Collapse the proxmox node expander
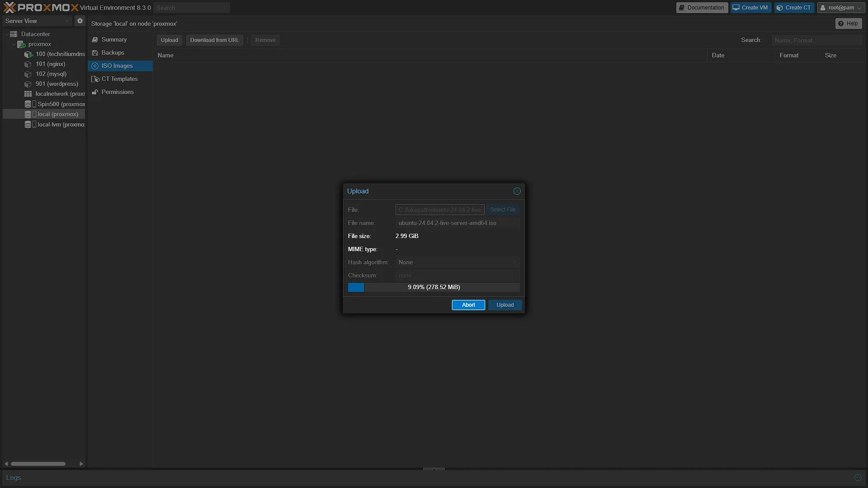The height and width of the screenshot is (488, 868). tap(14, 44)
